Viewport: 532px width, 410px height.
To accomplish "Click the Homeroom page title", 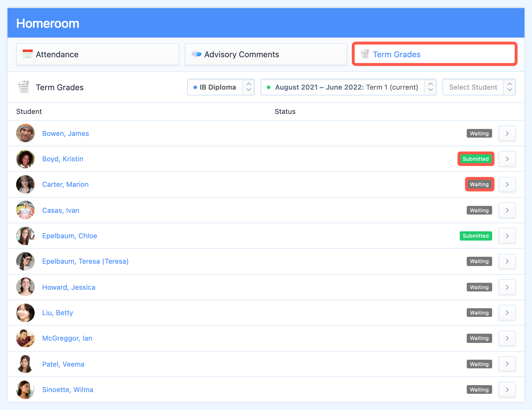I will (x=48, y=23).
